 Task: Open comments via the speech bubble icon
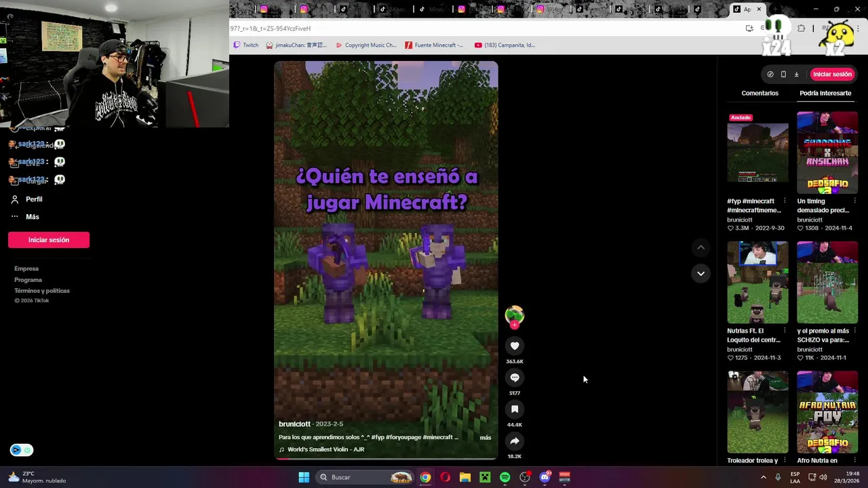click(x=515, y=378)
